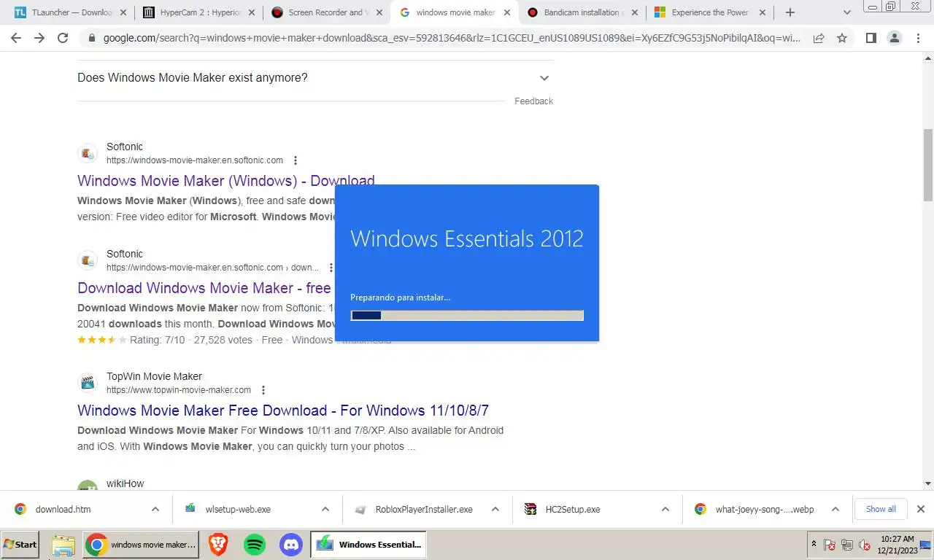Viewport: 934px width, 560px height.
Task: Click the installer progress bar
Action: click(x=467, y=316)
